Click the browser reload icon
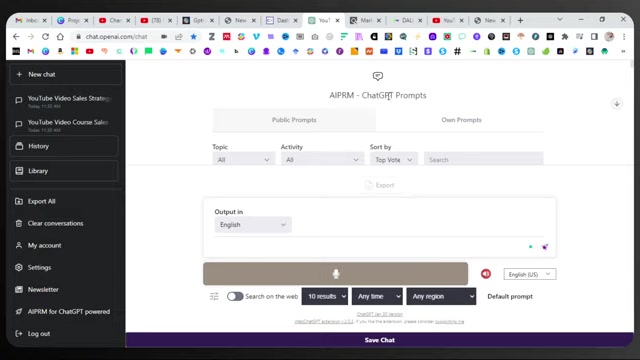 click(x=45, y=37)
